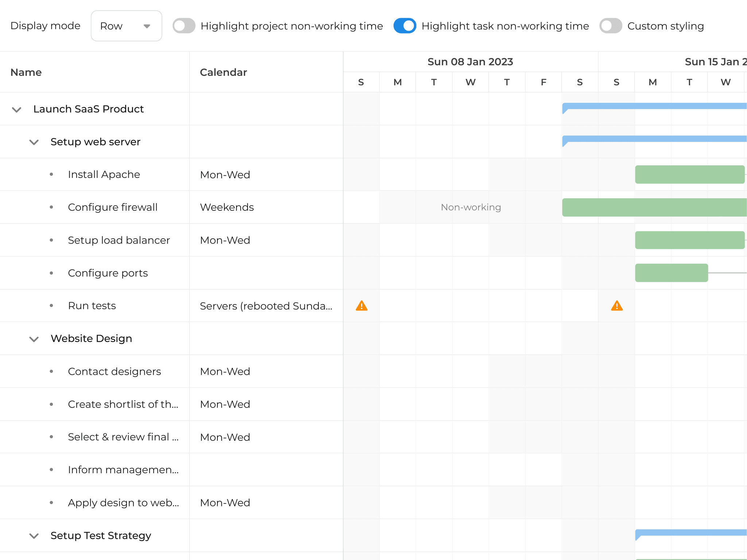Viewport: 747px width, 560px height.
Task: Turn on Custom styling
Action: click(x=611, y=26)
